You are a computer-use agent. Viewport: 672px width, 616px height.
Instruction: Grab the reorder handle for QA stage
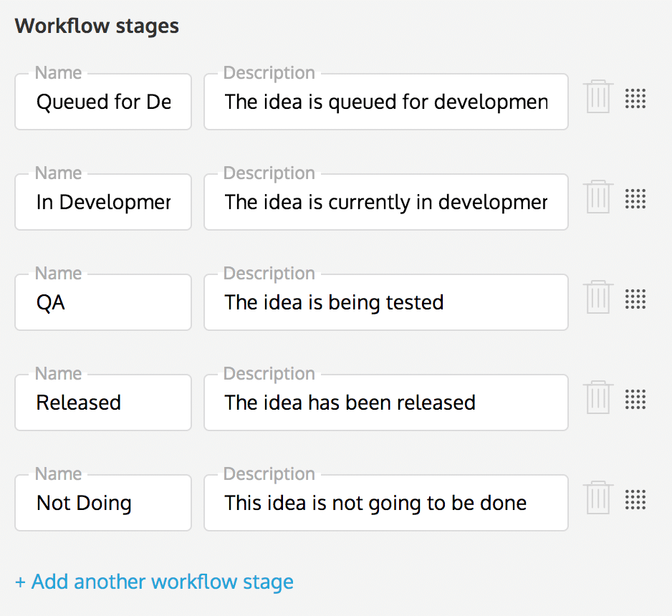[x=635, y=299]
